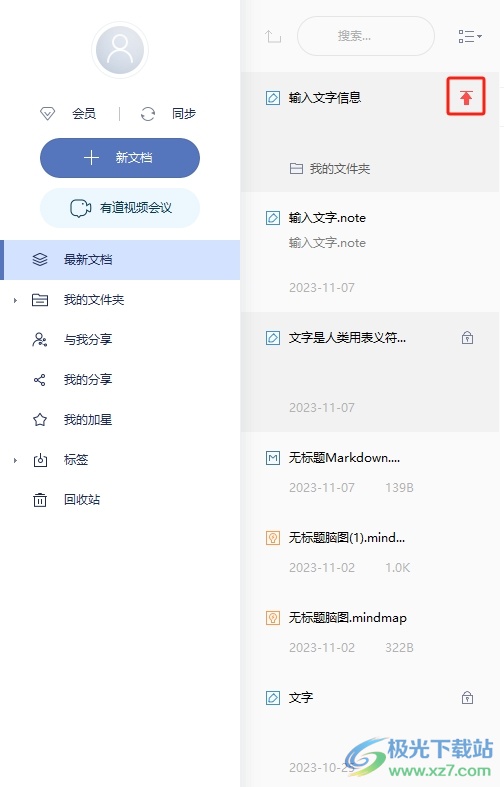504x787 pixels.
Task: Click mind map icon beside 无标题脑图(1).mind...
Action: [x=273, y=538]
